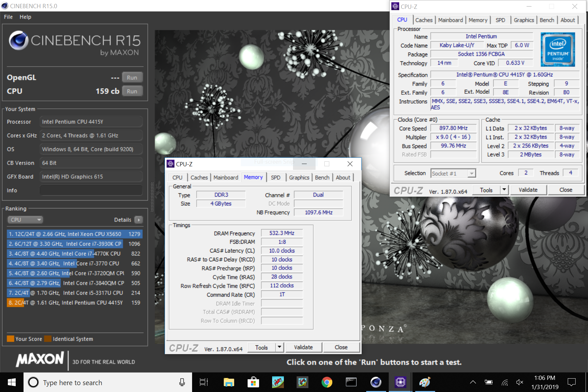The height and width of the screenshot is (392, 588).
Task: Open the Wi-Fi network tray icon
Action: 504,382
